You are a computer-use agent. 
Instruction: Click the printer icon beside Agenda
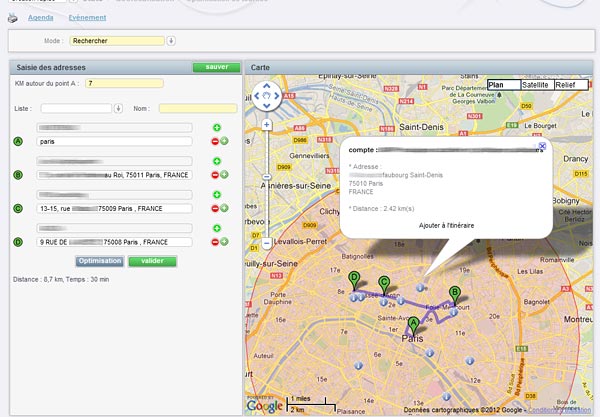tap(13, 18)
